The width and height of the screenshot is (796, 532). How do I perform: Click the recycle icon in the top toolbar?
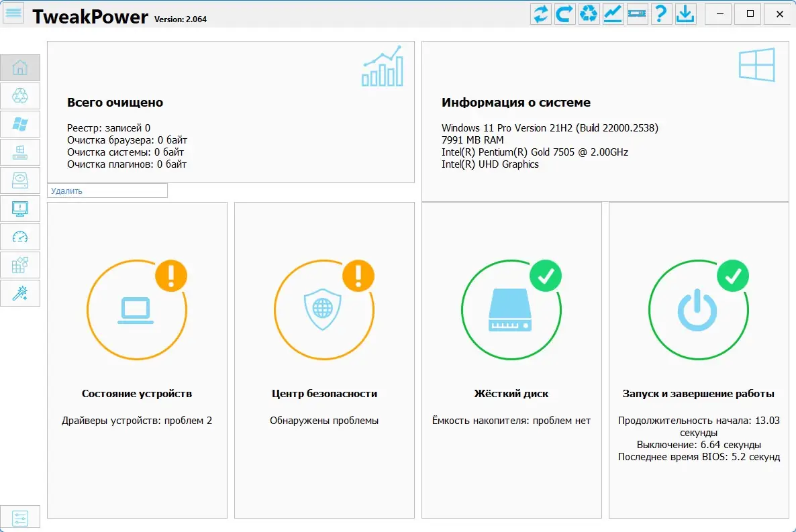pyautogui.click(x=589, y=13)
